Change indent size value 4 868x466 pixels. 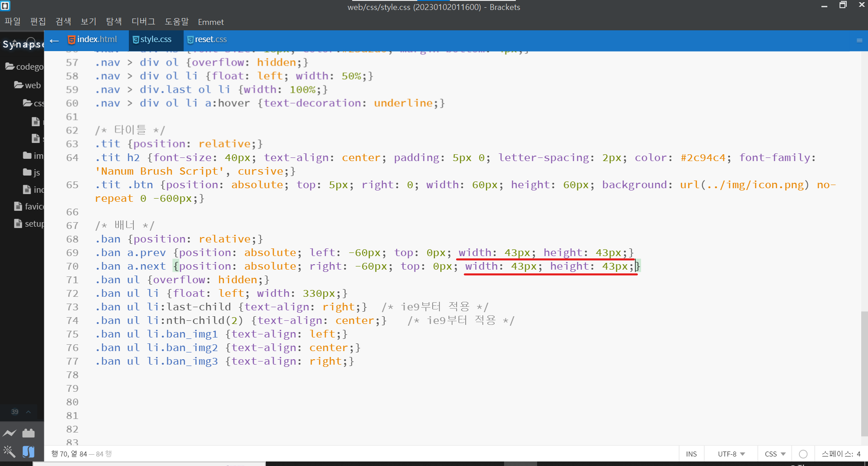point(859,454)
